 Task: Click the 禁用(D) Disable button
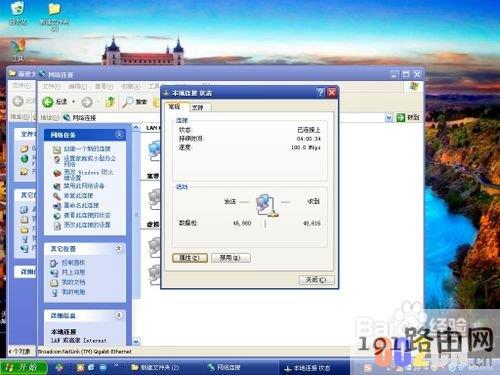coord(231,258)
